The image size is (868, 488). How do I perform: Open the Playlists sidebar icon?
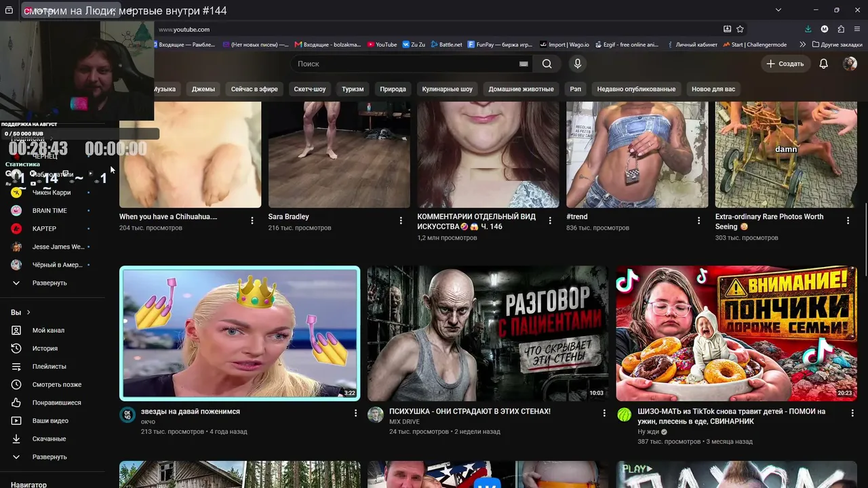tap(16, 367)
